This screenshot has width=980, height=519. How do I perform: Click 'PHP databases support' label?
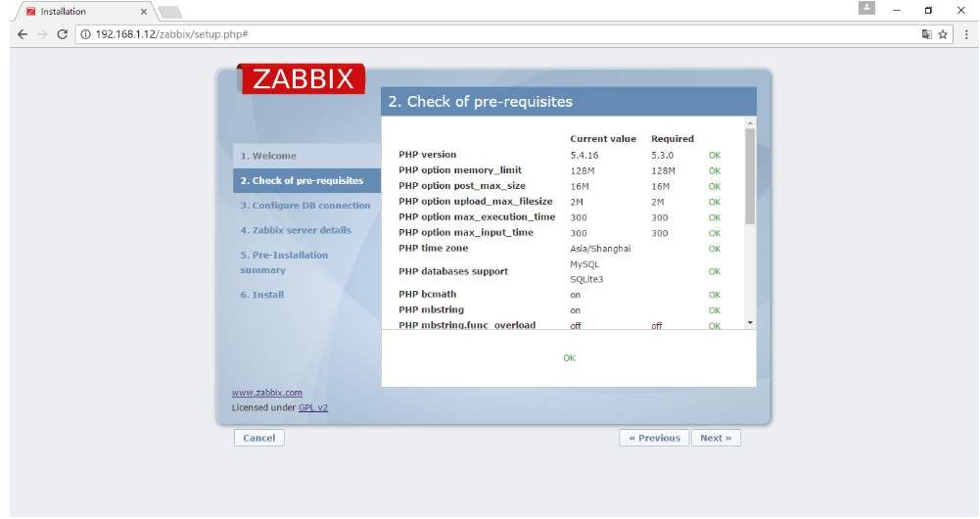click(453, 271)
